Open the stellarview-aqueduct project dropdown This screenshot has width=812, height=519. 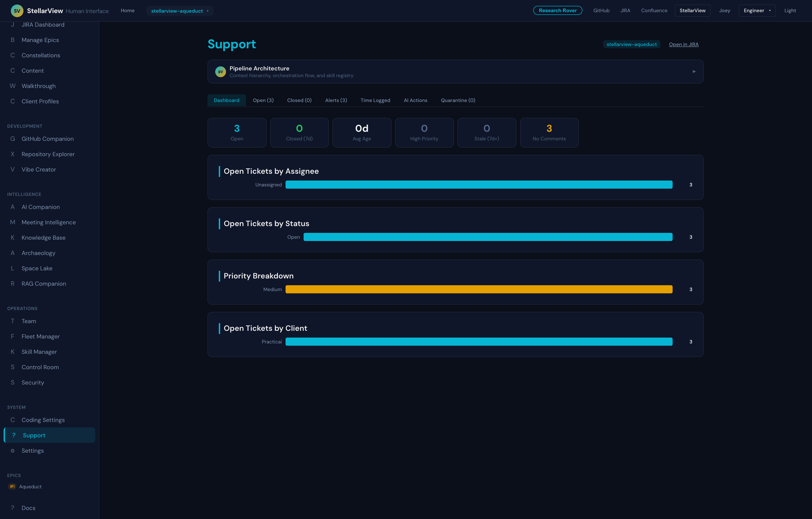pyautogui.click(x=180, y=11)
